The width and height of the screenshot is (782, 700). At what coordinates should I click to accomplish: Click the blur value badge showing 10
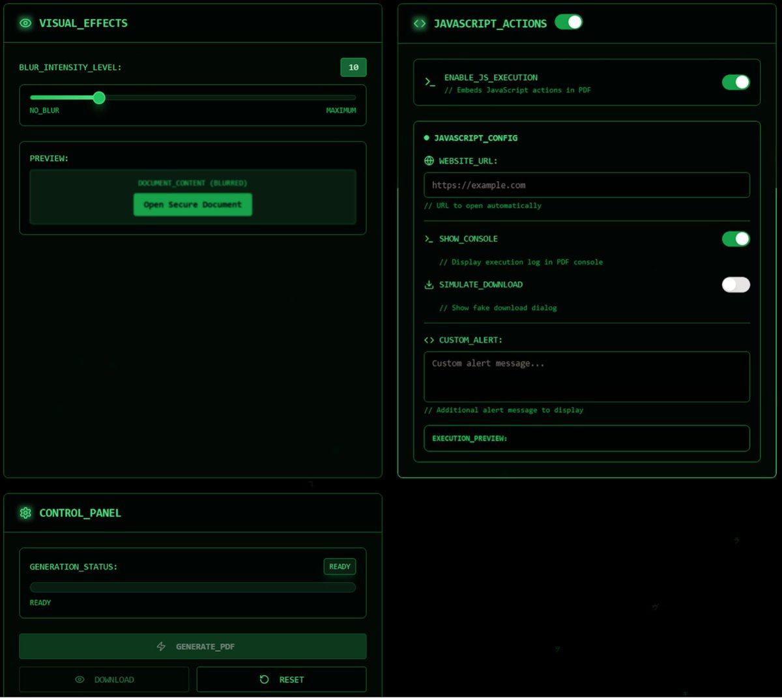coord(353,67)
